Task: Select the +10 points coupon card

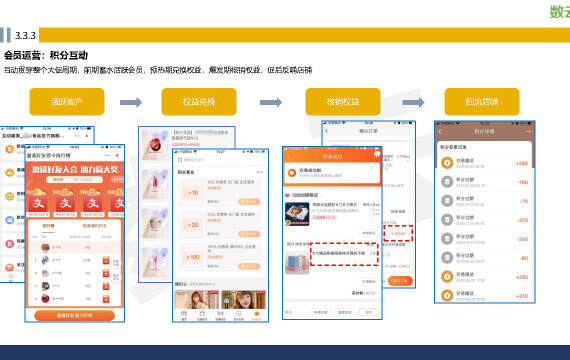Action: tap(220, 193)
